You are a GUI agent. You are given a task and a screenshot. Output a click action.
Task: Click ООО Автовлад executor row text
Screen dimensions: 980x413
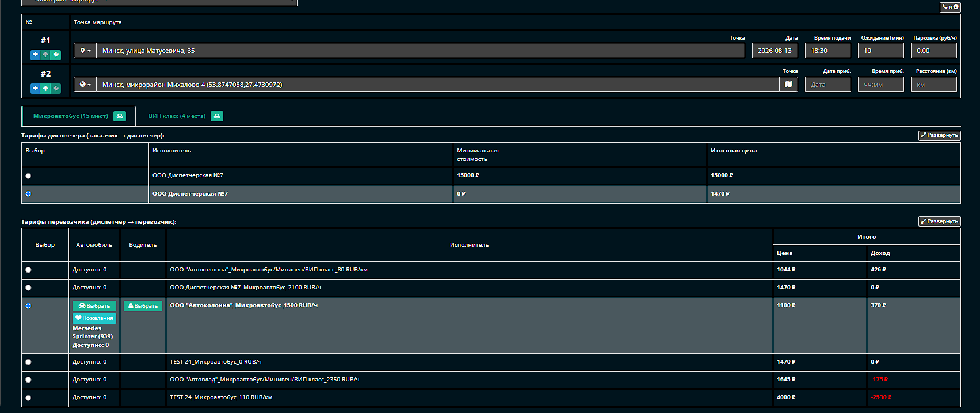click(x=265, y=380)
